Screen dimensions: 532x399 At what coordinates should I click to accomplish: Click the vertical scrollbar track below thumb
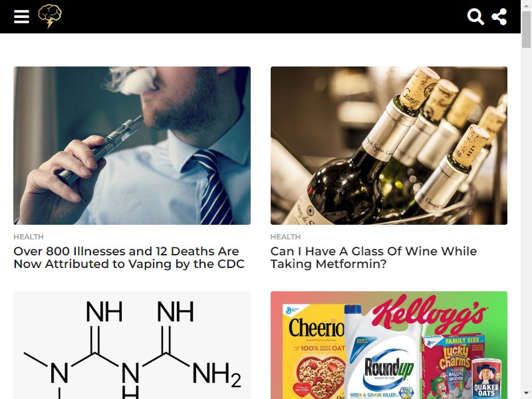(x=526, y=217)
